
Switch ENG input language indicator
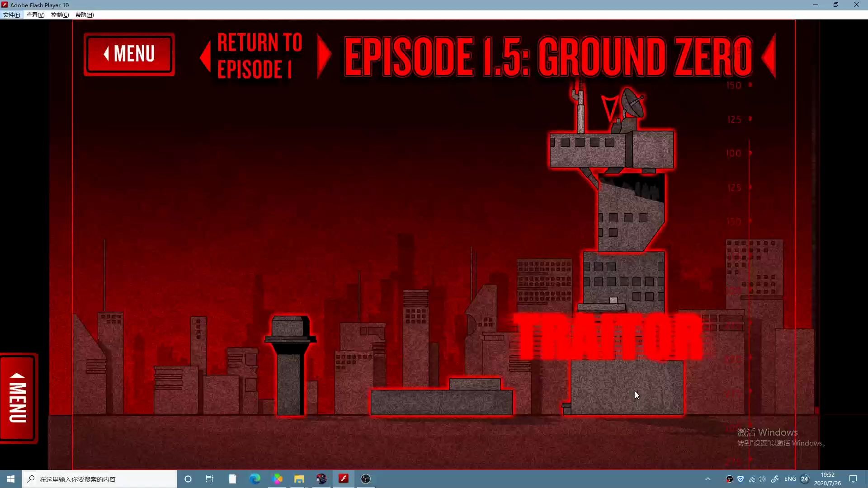pyautogui.click(x=790, y=479)
